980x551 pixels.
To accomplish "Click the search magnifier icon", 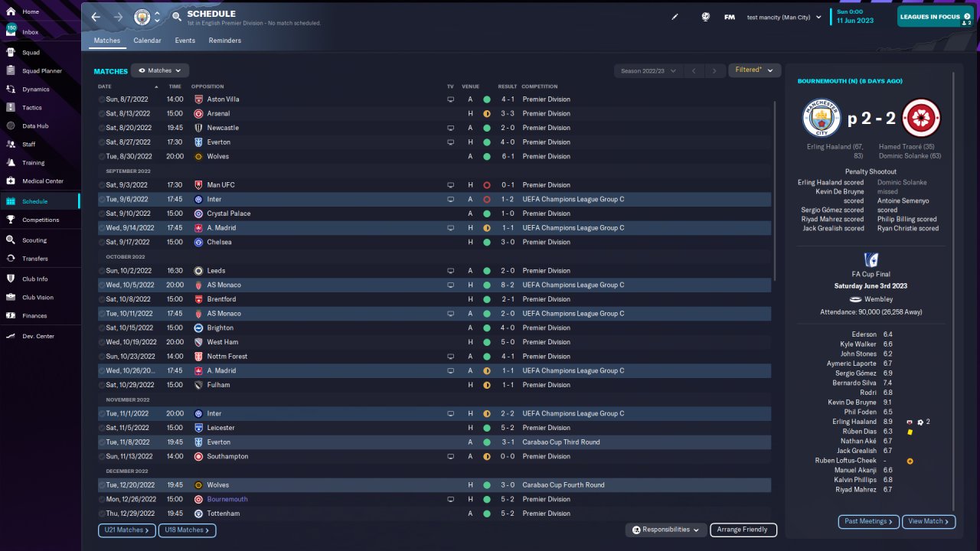I will tap(177, 16).
